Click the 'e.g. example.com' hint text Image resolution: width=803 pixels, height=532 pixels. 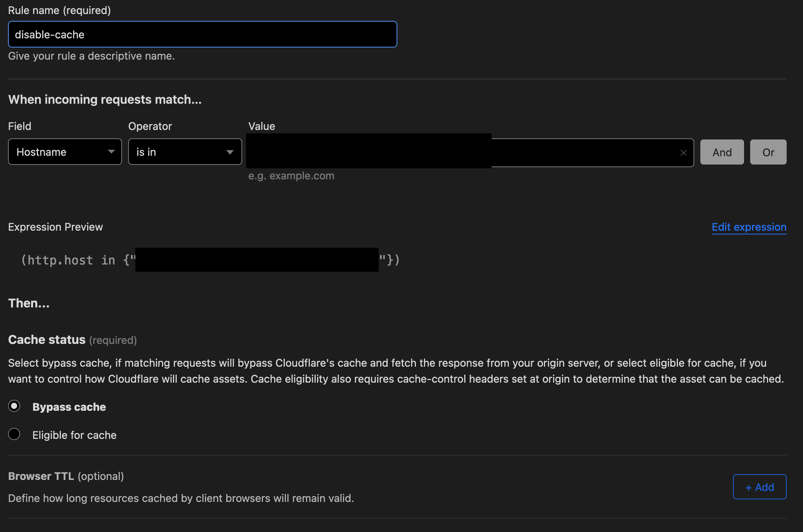pyautogui.click(x=291, y=176)
